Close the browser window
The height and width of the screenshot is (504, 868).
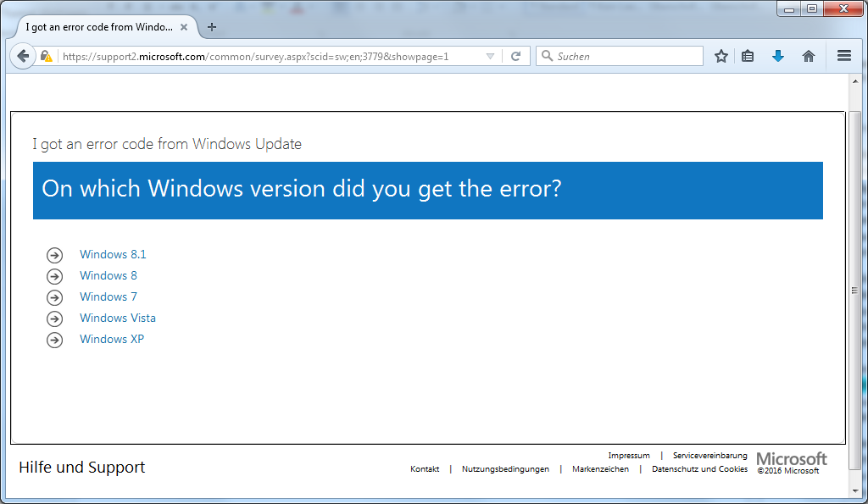(843, 8)
